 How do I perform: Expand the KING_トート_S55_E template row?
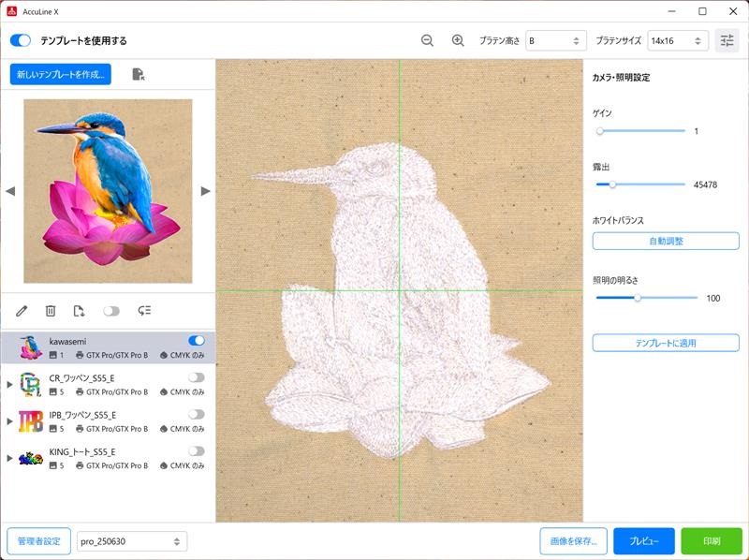(9, 458)
